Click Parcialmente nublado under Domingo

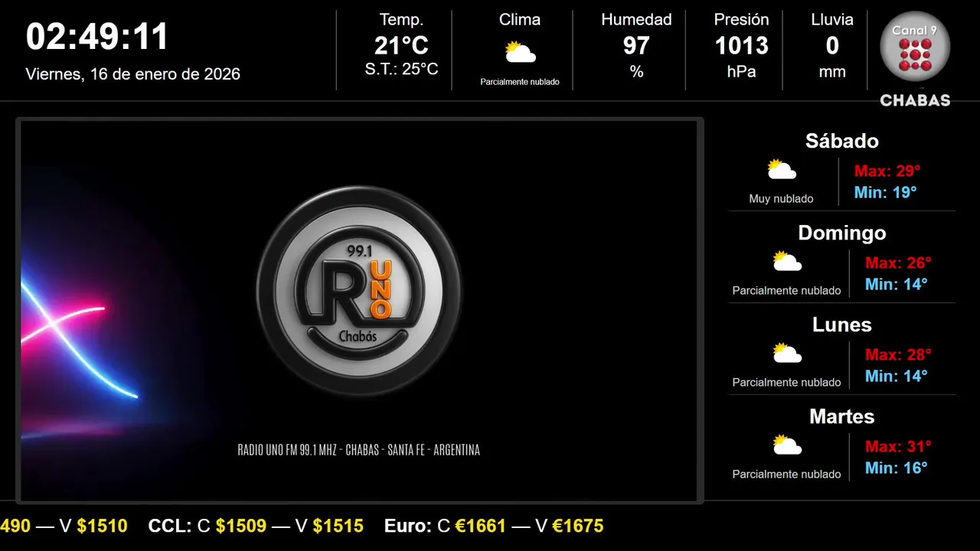point(787,291)
